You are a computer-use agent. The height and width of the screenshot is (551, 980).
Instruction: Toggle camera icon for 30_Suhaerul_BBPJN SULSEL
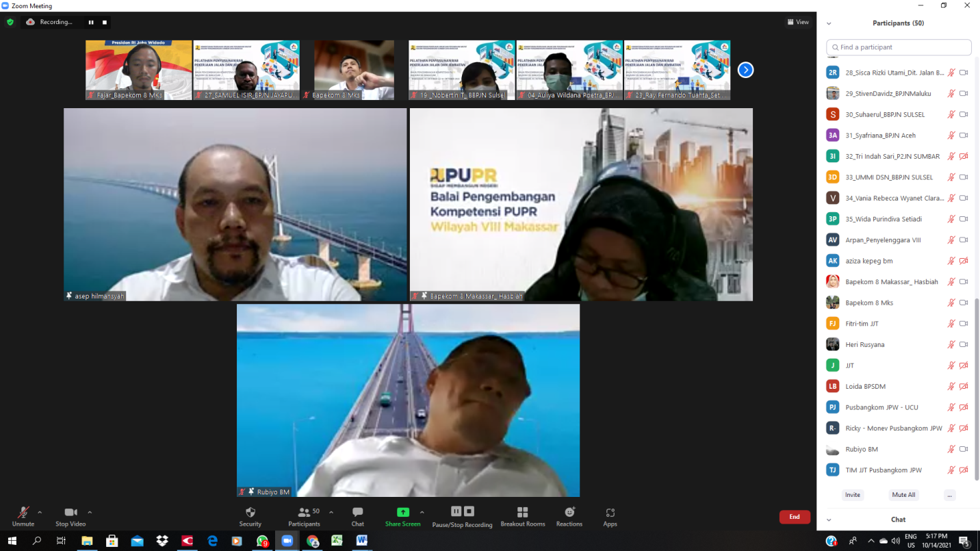pyautogui.click(x=964, y=114)
